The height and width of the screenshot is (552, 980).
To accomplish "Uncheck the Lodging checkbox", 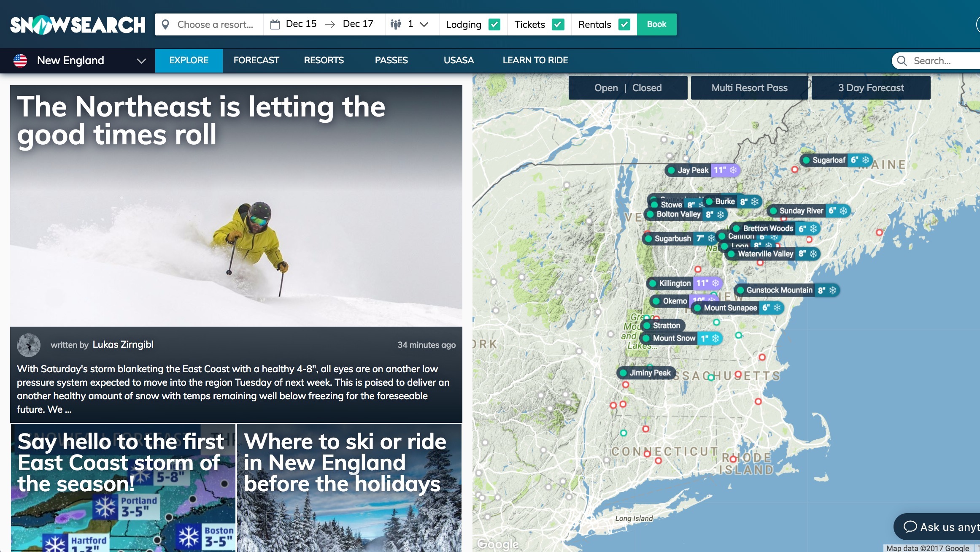I will (494, 24).
